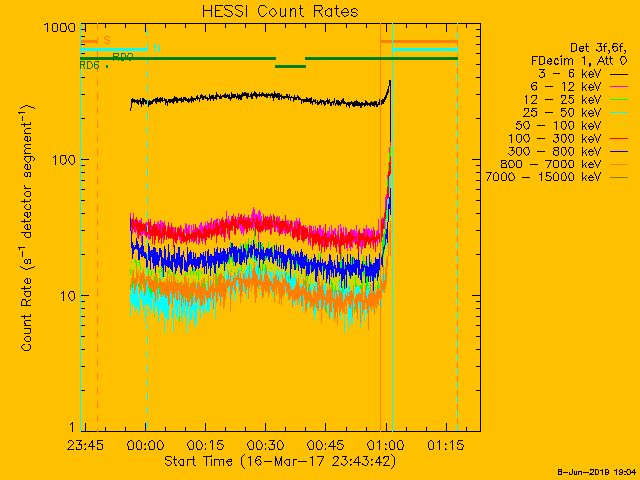This screenshot has width=640, height=480.
Task: Click the "01:00" x-axis tick label
Action: [386, 445]
